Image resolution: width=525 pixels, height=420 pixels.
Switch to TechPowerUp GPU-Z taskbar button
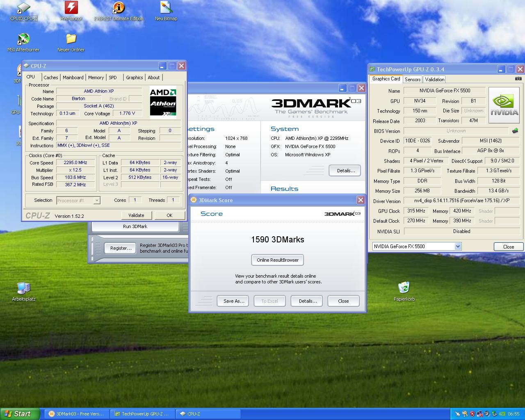tap(143, 414)
